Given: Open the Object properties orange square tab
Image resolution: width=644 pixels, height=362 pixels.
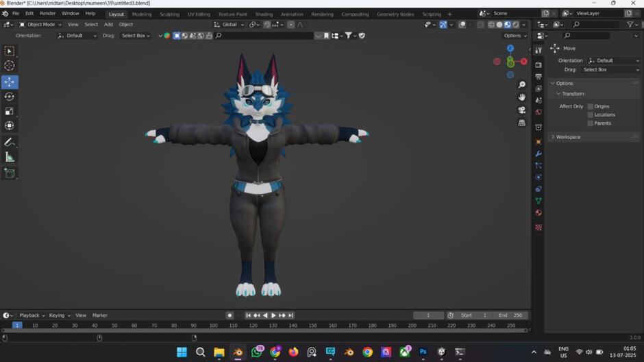Looking at the screenshot, I should 538,142.
